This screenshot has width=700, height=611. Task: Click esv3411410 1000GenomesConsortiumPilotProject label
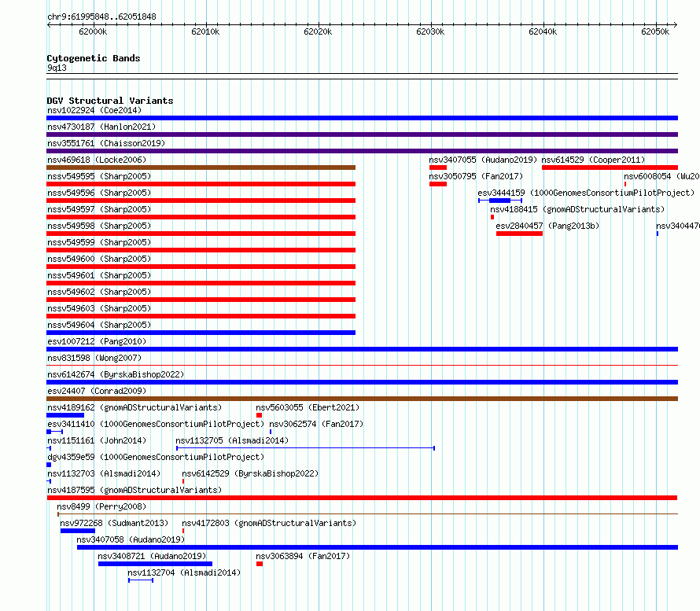point(156,424)
